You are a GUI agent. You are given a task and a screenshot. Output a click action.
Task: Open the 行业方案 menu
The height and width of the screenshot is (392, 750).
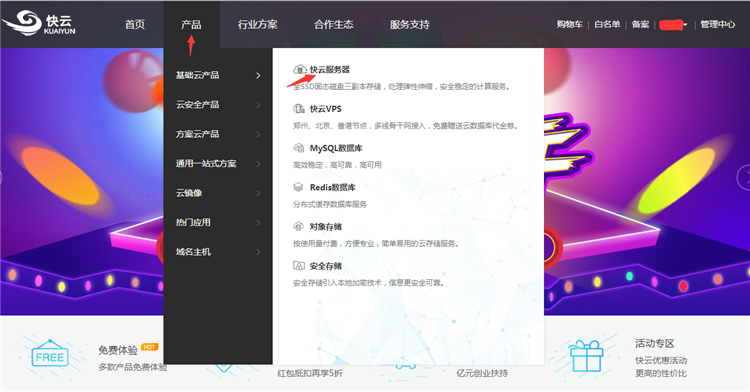pyautogui.click(x=257, y=24)
